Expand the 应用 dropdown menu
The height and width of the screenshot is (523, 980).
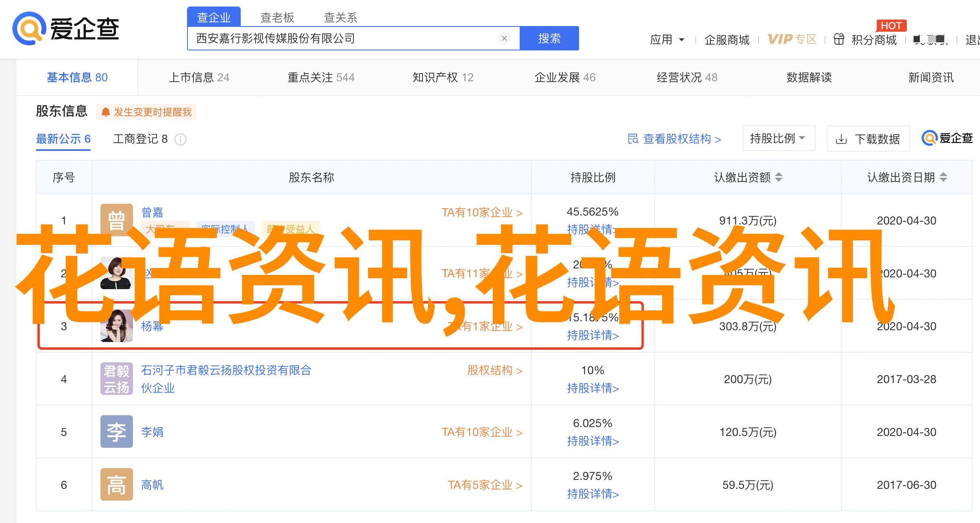click(667, 39)
